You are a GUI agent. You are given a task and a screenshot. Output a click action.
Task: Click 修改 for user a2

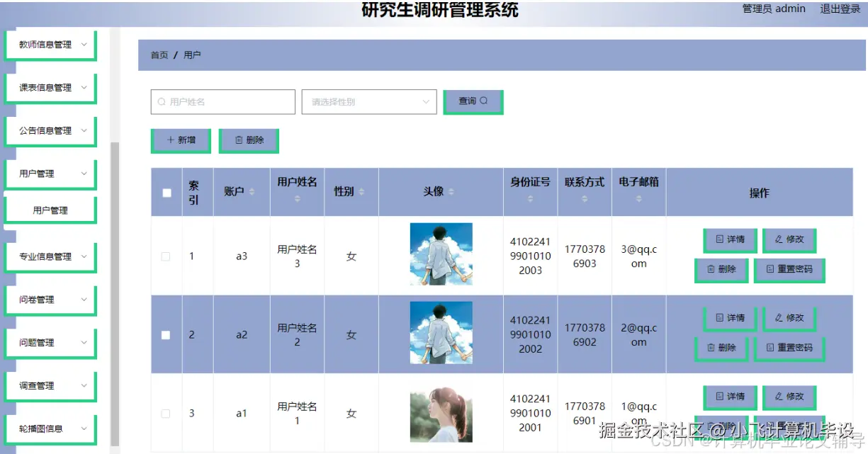[x=789, y=319]
